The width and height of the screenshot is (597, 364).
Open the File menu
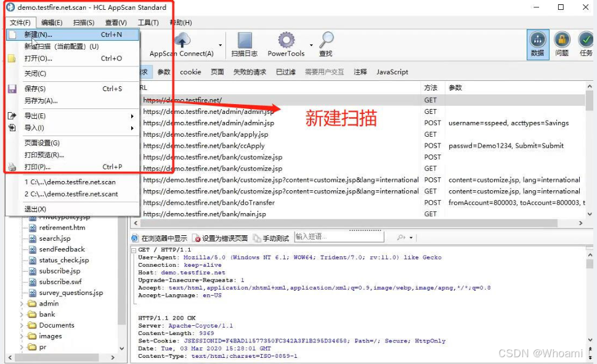pos(20,22)
